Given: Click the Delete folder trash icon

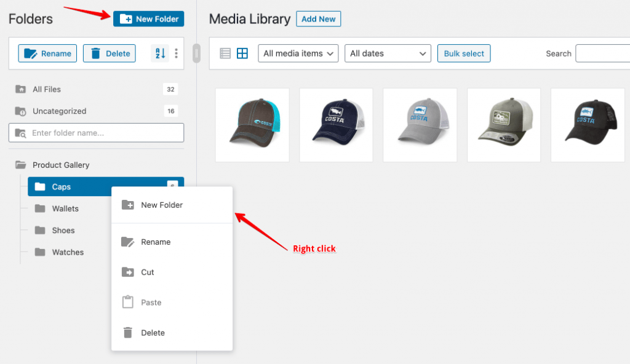Looking at the screenshot, I should click(110, 53).
